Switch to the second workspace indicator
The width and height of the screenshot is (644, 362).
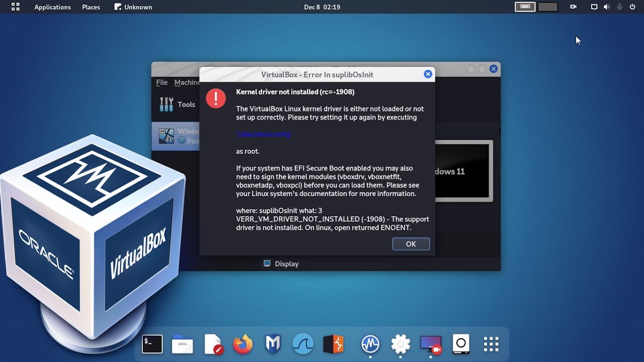(548, 7)
